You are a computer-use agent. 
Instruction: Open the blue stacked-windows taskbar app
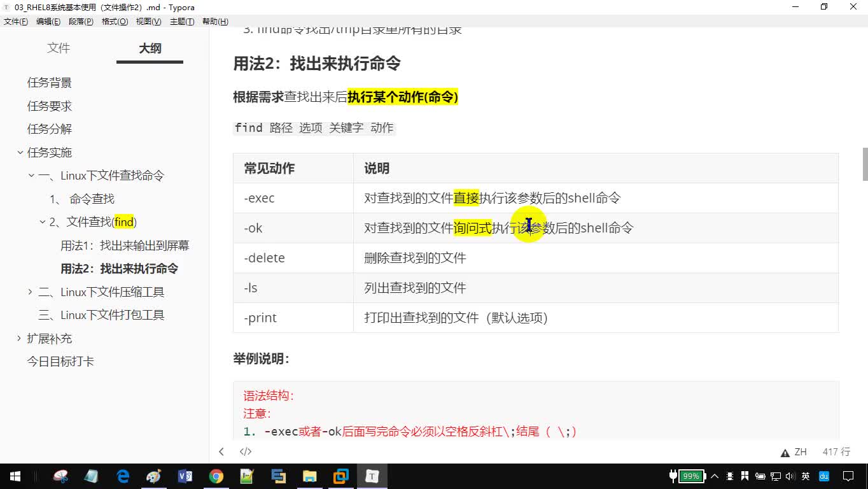coord(278,476)
